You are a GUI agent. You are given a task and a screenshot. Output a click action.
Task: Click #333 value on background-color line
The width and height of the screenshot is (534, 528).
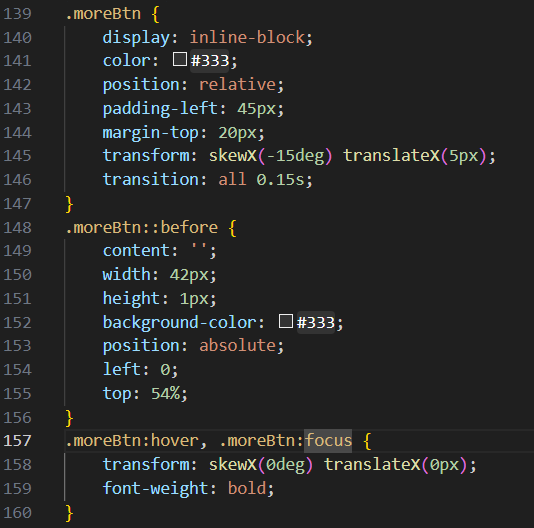coord(316,323)
